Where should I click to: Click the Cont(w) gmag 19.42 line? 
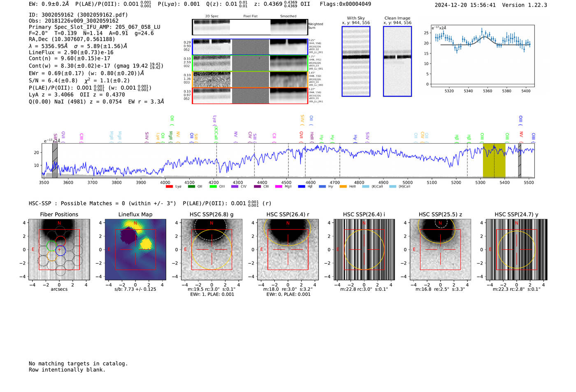(96, 65)
